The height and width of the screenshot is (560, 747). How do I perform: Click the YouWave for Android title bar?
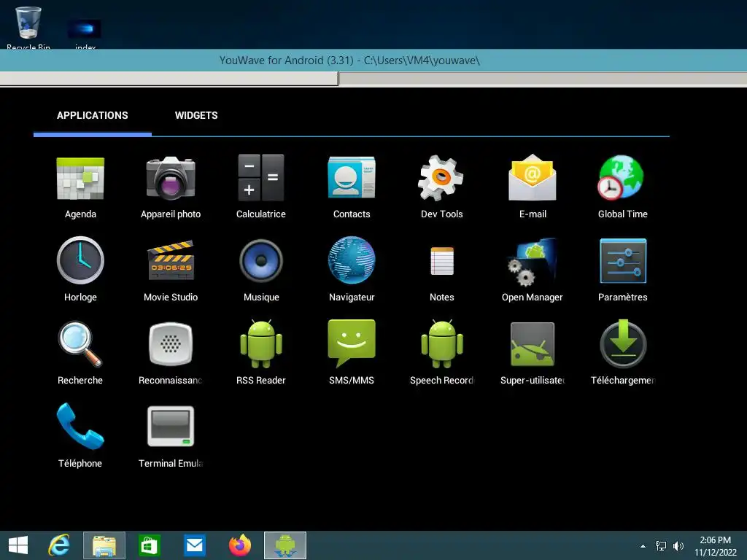tap(373, 61)
